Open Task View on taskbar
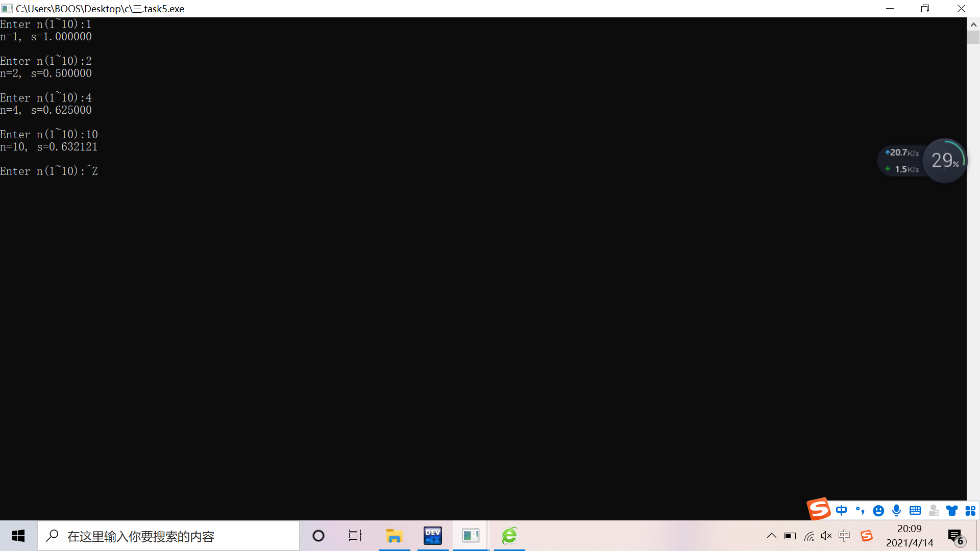Viewport: 980px width, 551px height. tap(355, 536)
